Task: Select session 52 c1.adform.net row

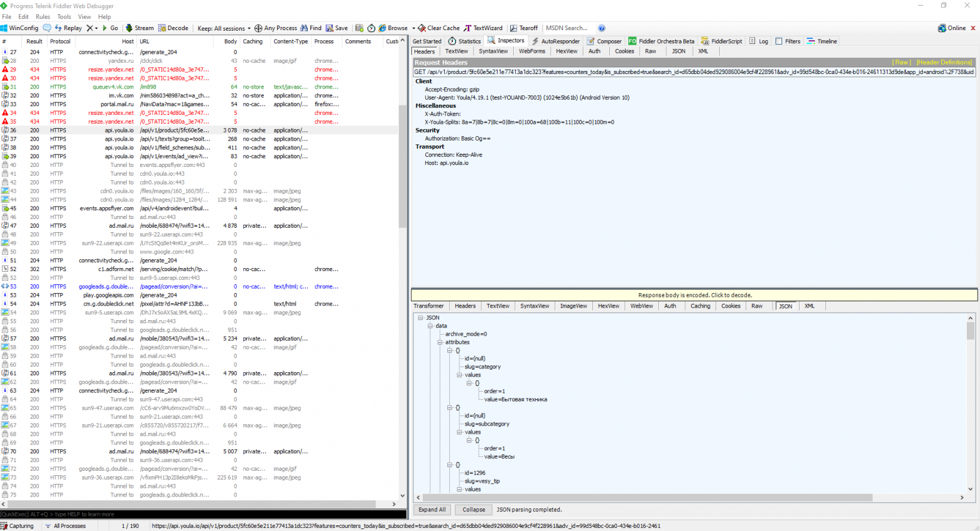Action: tap(199, 269)
